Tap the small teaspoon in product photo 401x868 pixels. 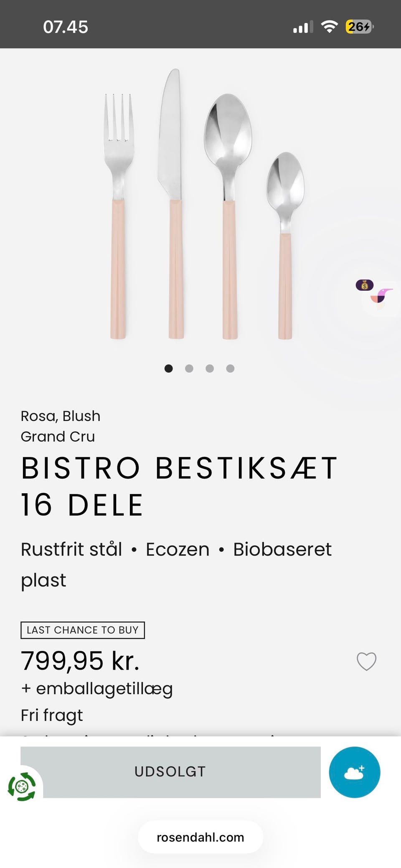[x=285, y=246]
